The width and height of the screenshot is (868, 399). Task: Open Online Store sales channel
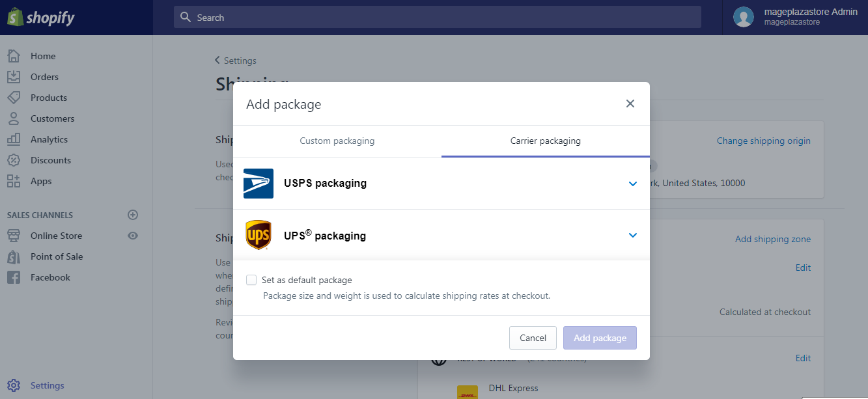(57, 236)
